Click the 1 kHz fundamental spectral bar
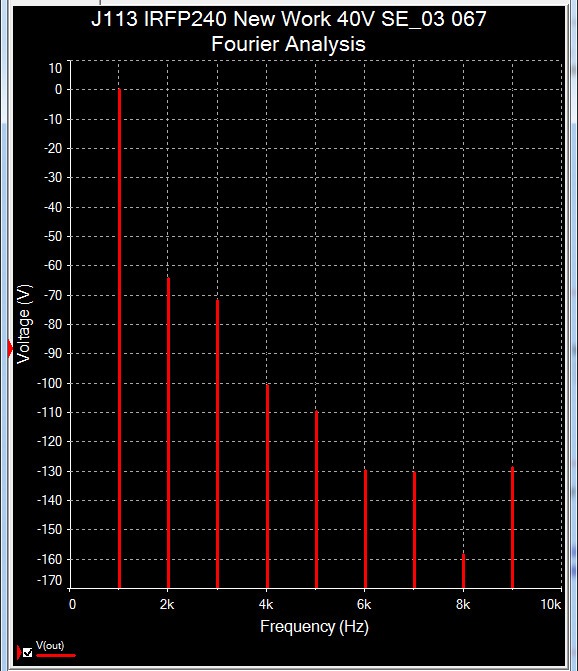 coord(119,338)
